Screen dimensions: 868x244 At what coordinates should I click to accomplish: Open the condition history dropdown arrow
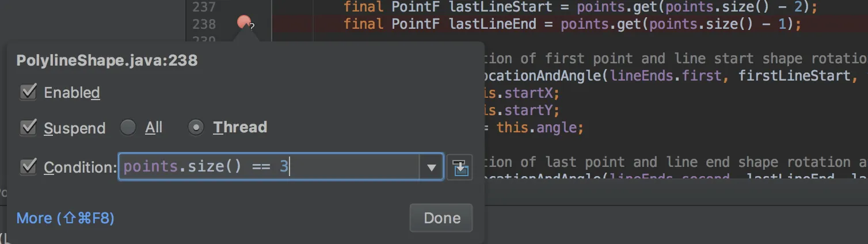click(431, 167)
